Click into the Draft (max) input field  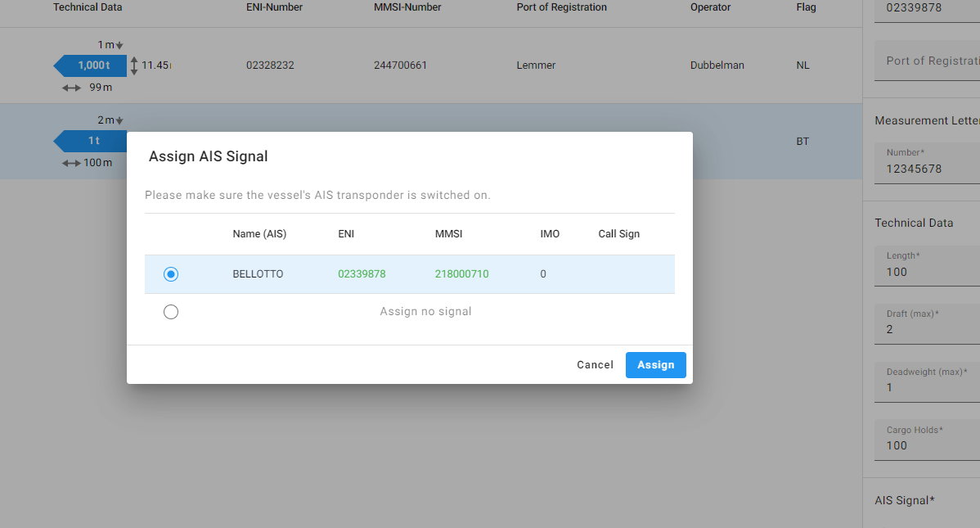click(928, 329)
